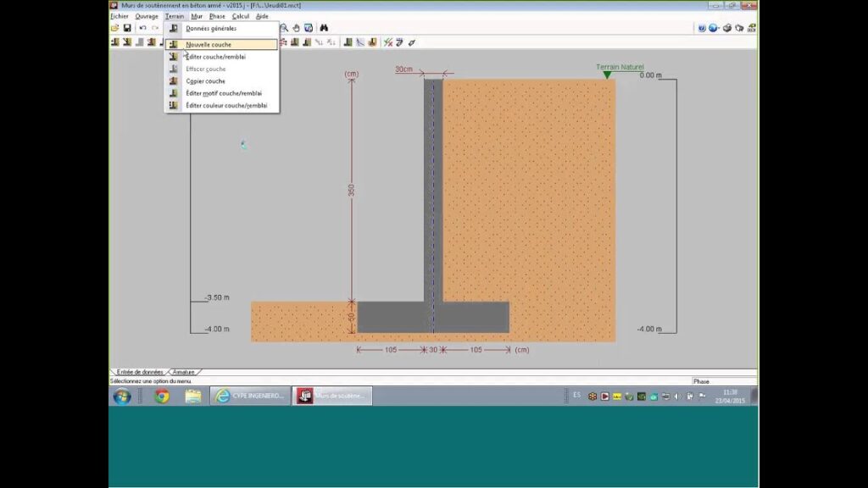Click the Windows Start button
This screenshot has width=868, height=488.
(122, 396)
